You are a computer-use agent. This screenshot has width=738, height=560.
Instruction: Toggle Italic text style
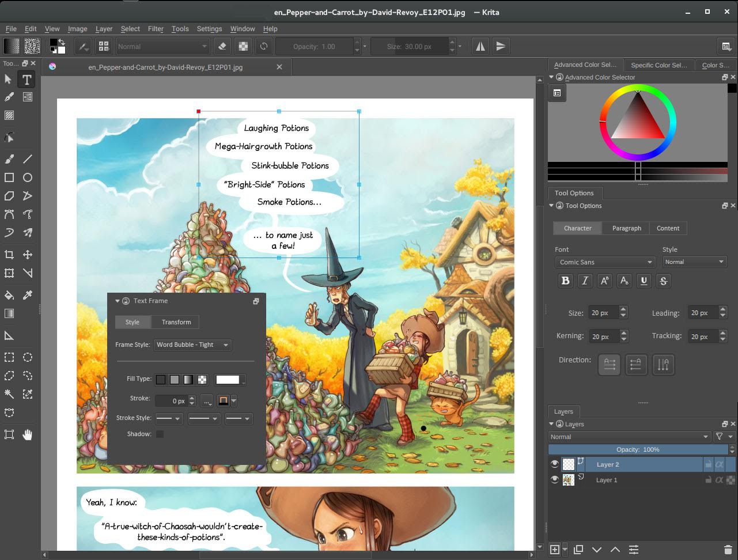[585, 281]
